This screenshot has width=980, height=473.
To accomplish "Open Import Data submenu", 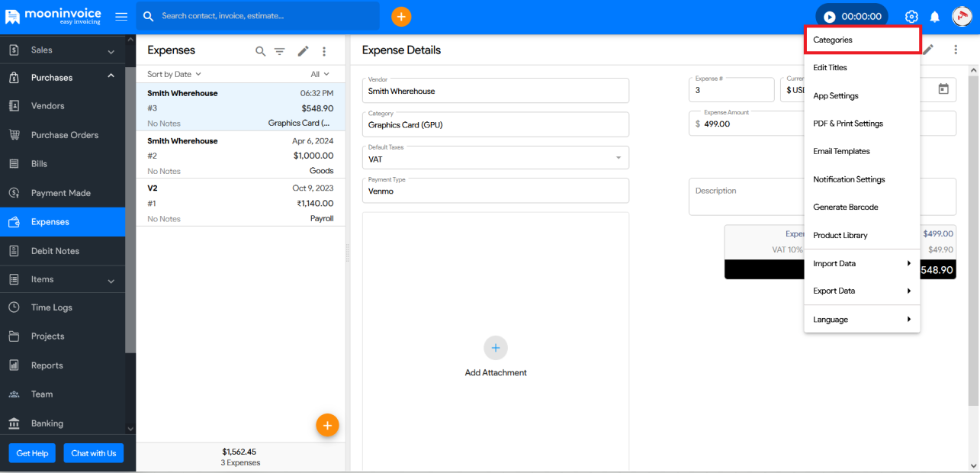I will 862,263.
